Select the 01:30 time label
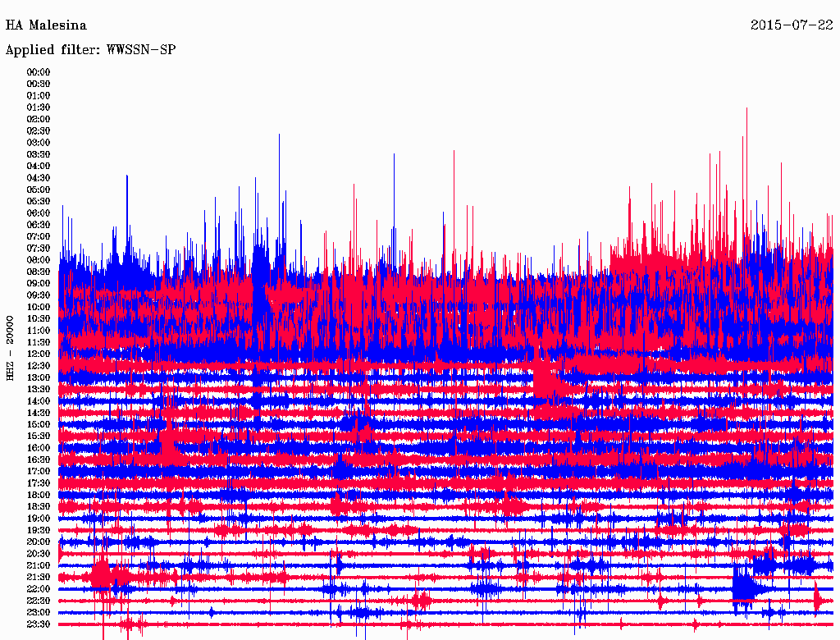Screen dimensions: 840x640 pos(39,107)
